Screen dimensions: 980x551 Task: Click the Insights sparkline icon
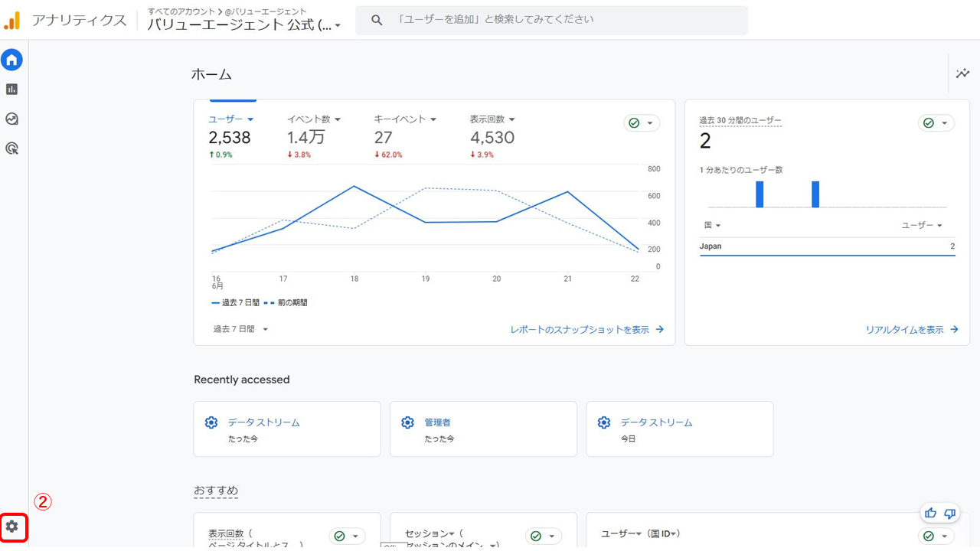pyautogui.click(x=962, y=73)
